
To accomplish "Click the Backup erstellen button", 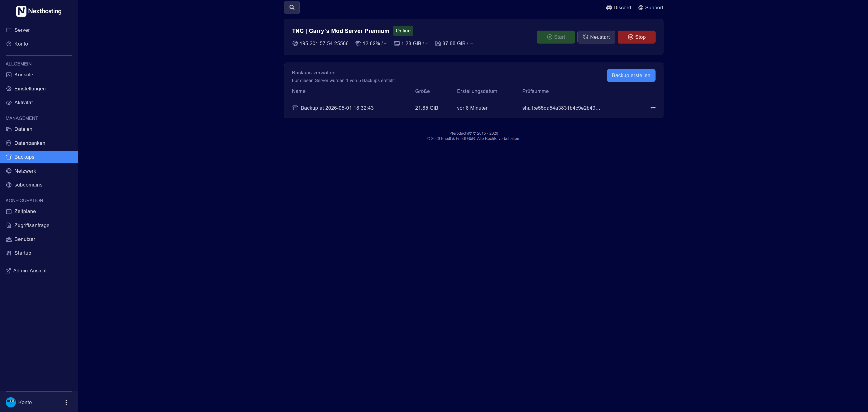I will coord(631,75).
